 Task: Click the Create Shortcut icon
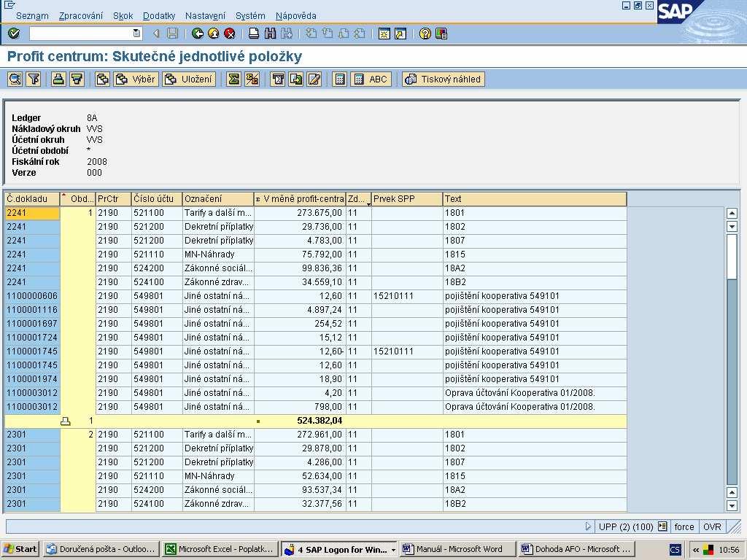coord(400,34)
